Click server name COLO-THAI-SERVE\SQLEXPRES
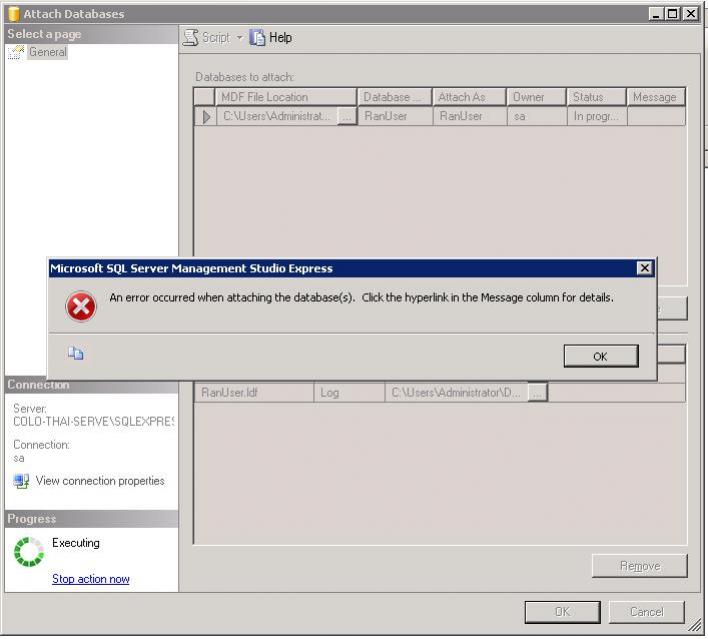 pos(93,421)
